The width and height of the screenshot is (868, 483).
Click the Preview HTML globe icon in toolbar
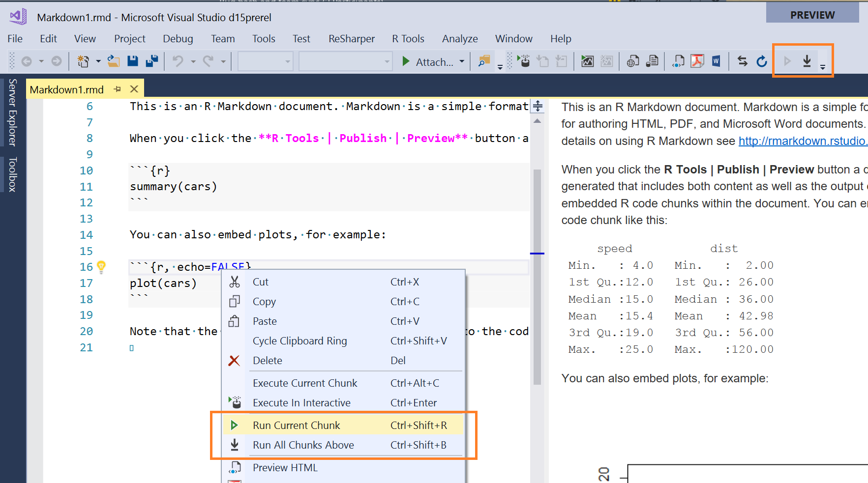tap(632, 61)
